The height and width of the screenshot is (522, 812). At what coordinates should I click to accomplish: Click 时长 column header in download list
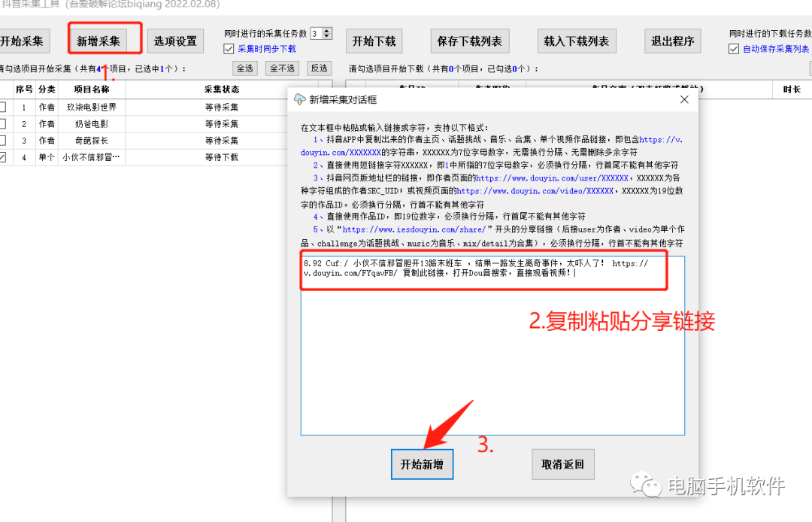click(x=792, y=89)
